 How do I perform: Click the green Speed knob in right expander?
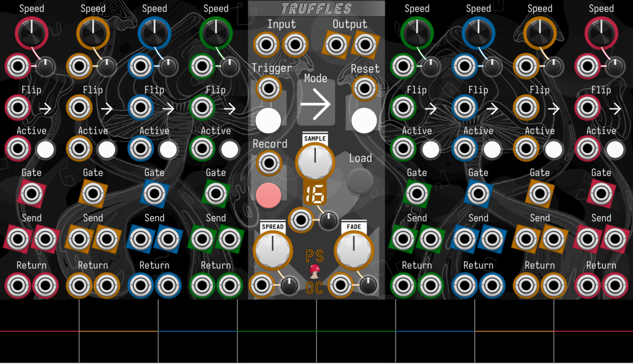coord(417,34)
